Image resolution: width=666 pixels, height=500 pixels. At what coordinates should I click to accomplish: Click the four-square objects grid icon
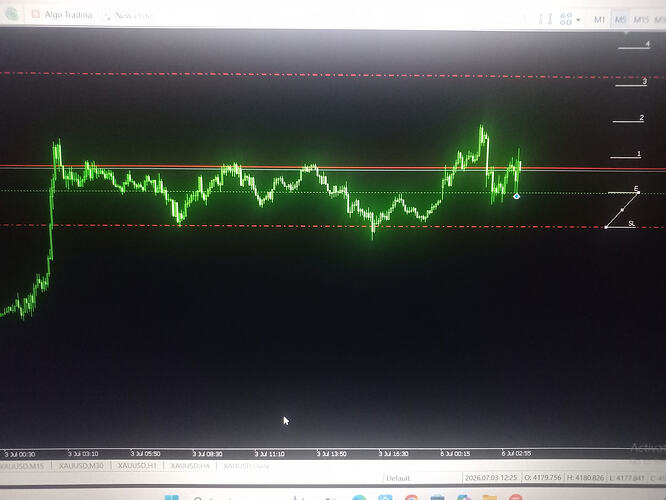tap(566, 19)
